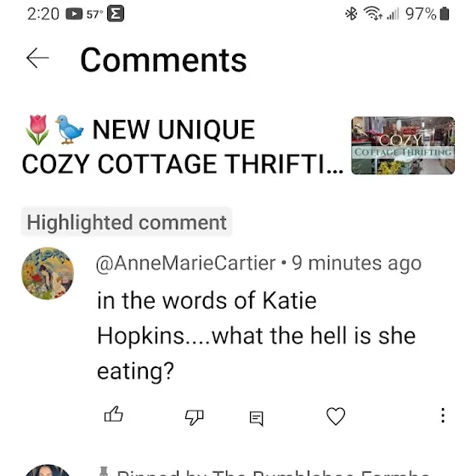Viewport: 476px width, 476px height.
Task: Tap the NEW UNIQUE COZY COTTAGE video title
Action: (182, 146)
